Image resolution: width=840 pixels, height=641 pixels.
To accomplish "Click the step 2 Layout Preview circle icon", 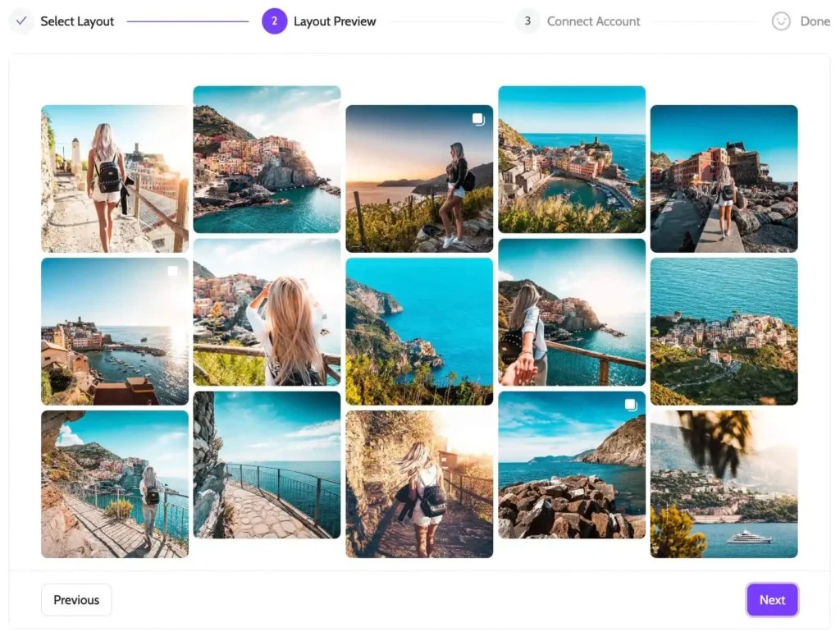I will [x=274, y=21].
